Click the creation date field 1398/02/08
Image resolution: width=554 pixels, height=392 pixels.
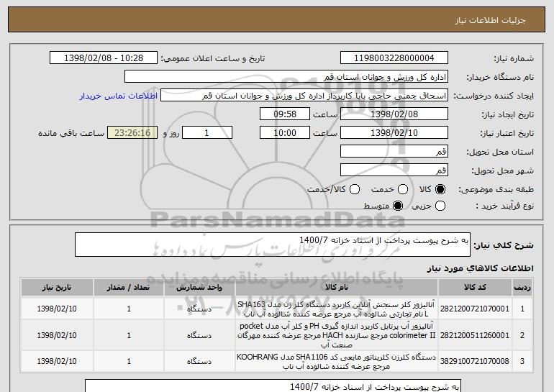[394, 114]
